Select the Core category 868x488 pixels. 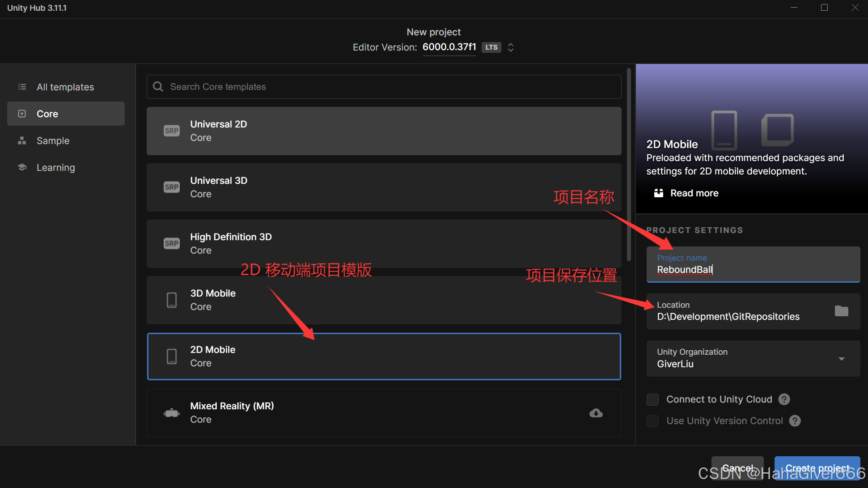click(x=66, y=114)
